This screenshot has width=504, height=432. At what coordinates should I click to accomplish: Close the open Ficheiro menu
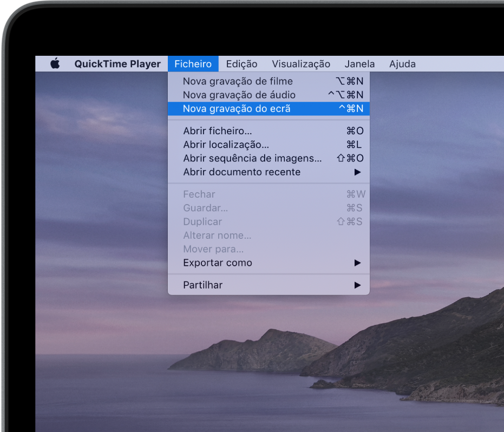point(193,64)
